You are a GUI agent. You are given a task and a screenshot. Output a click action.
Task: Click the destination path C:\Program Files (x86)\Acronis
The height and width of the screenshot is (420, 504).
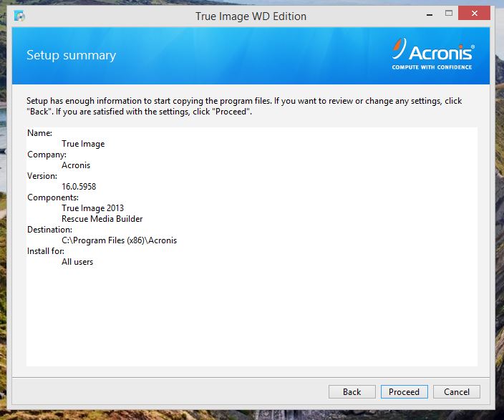coord(119,240)
